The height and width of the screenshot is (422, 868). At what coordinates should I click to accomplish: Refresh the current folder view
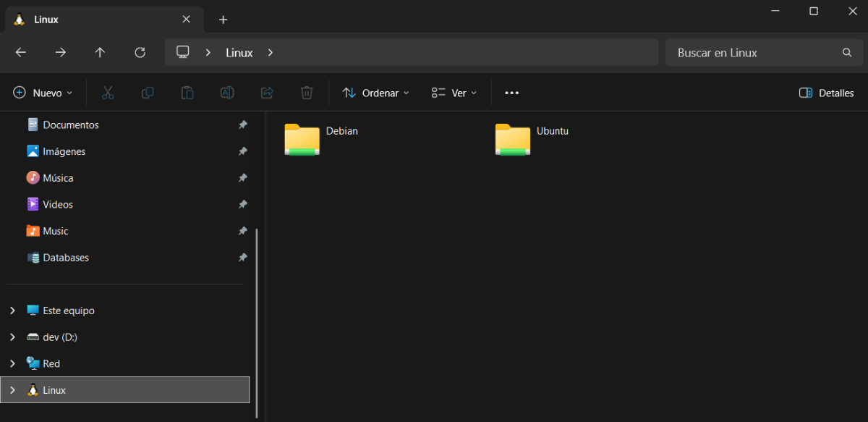coord(140,52)
